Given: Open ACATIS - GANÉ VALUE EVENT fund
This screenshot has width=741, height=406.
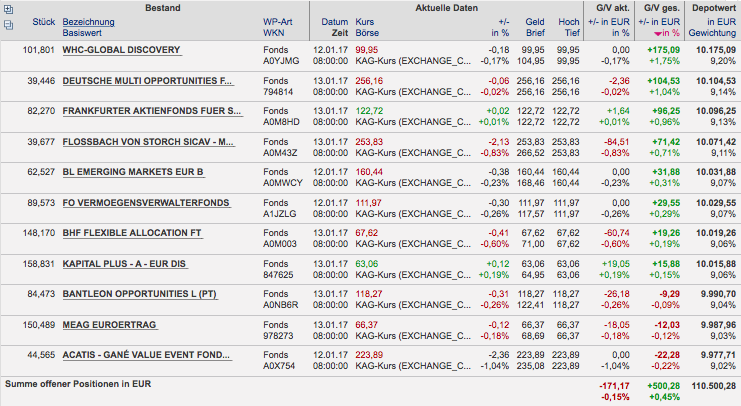Looking at the screenshot, I should coord(146,355).
